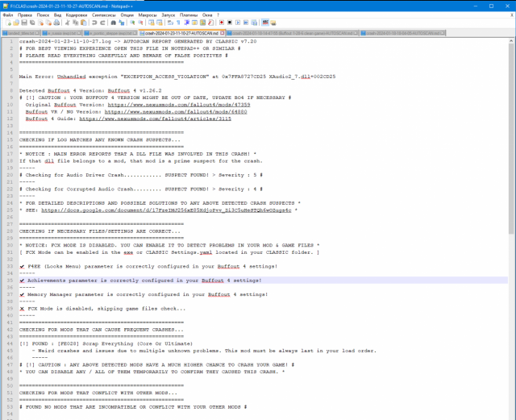Image resolution: width=516 pixels, height=420 pixels.
Task: Save all open files with the Save All icon
Action: tap(32, 23)
